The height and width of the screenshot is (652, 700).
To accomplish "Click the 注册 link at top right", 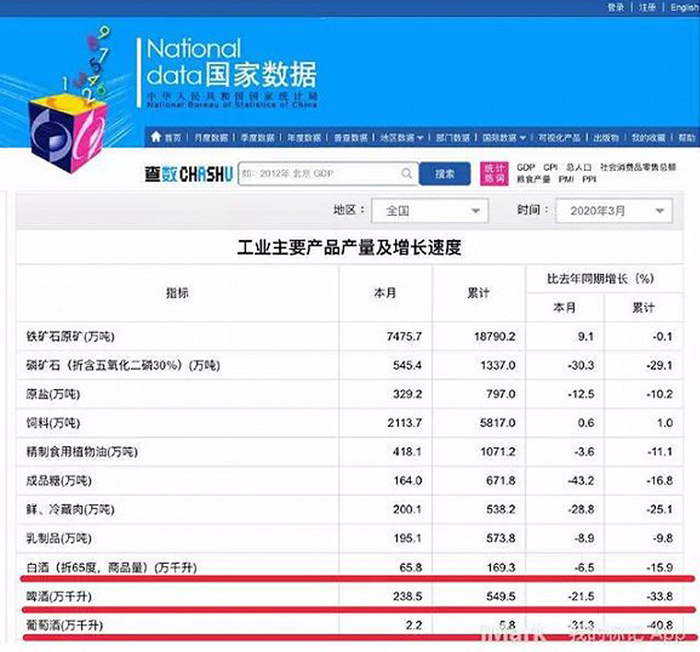I will [x=647, y=7].
